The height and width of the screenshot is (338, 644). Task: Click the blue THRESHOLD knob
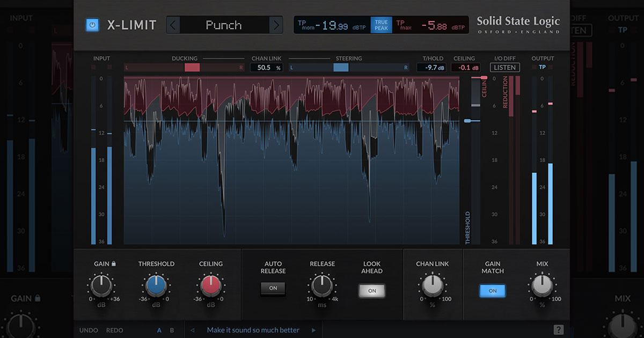point(156,286)
